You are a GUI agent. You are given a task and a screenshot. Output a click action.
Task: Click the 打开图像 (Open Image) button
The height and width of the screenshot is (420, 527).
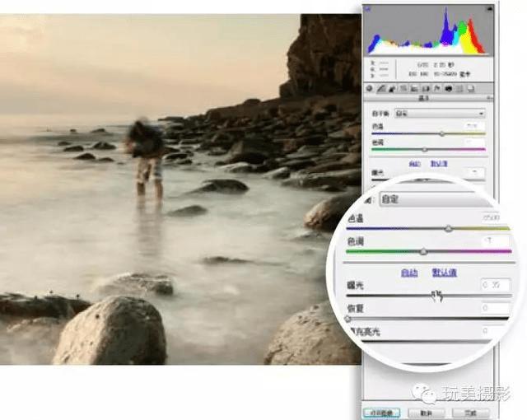pos(381,413)
